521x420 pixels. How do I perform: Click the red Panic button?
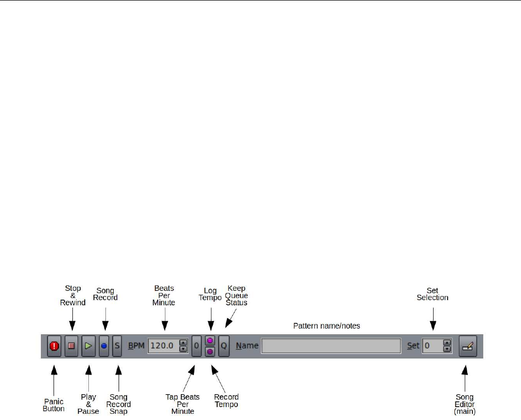coord(54,346)
